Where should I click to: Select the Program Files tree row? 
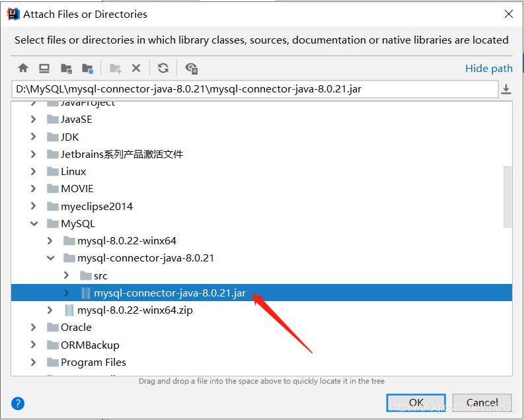[x=262, y=362]
